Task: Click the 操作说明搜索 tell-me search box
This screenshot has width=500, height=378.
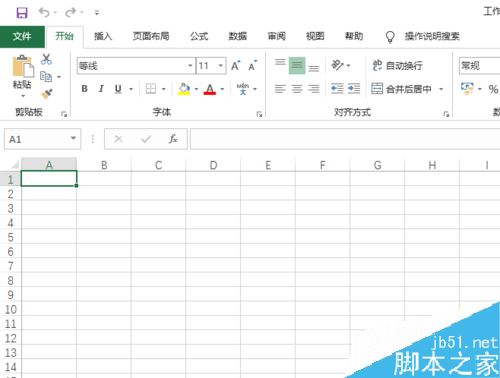Action: click(x=432, y=36)
